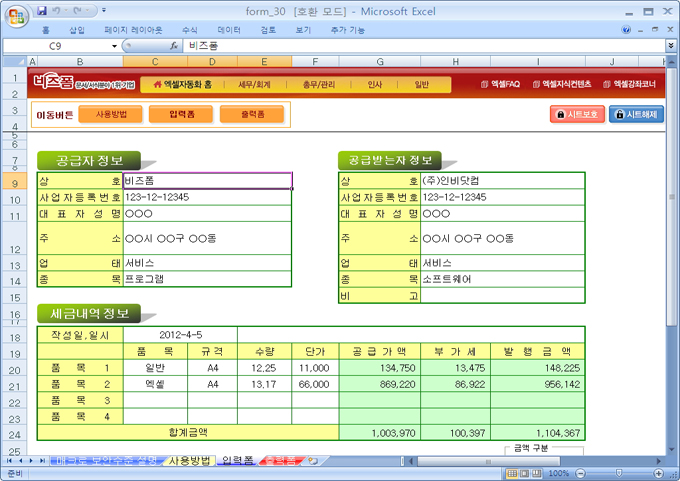Open the 세무/회계 menu in banner
This screenshot has height=481, width=680.
click(x=254, y=85)
